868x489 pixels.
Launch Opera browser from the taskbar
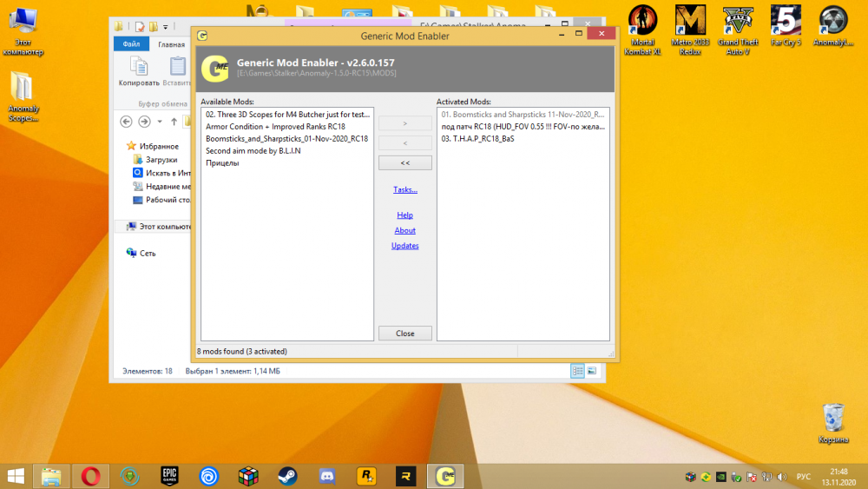coord(90,475)
